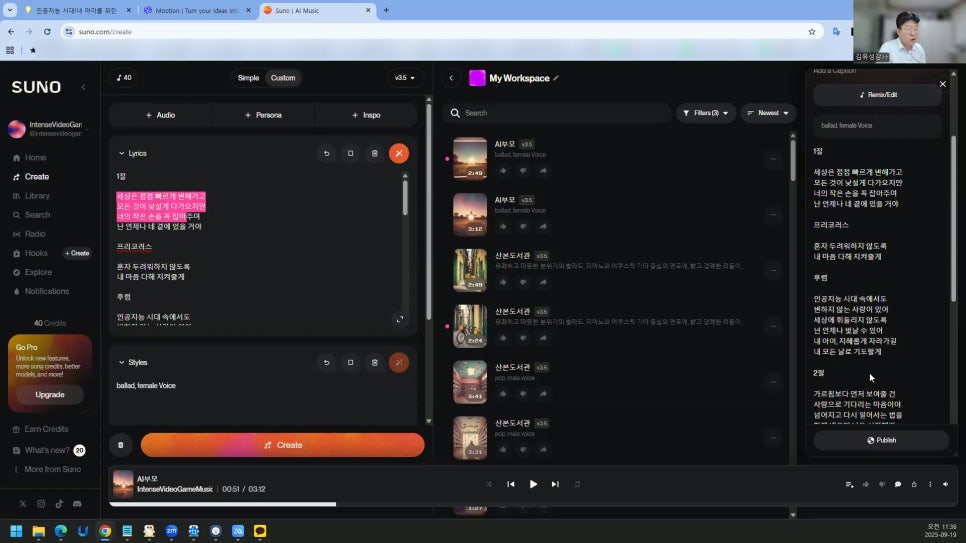Click the Remix/Edit button
The width and height of the screenshot is (966, 543).
coord(878,95)
